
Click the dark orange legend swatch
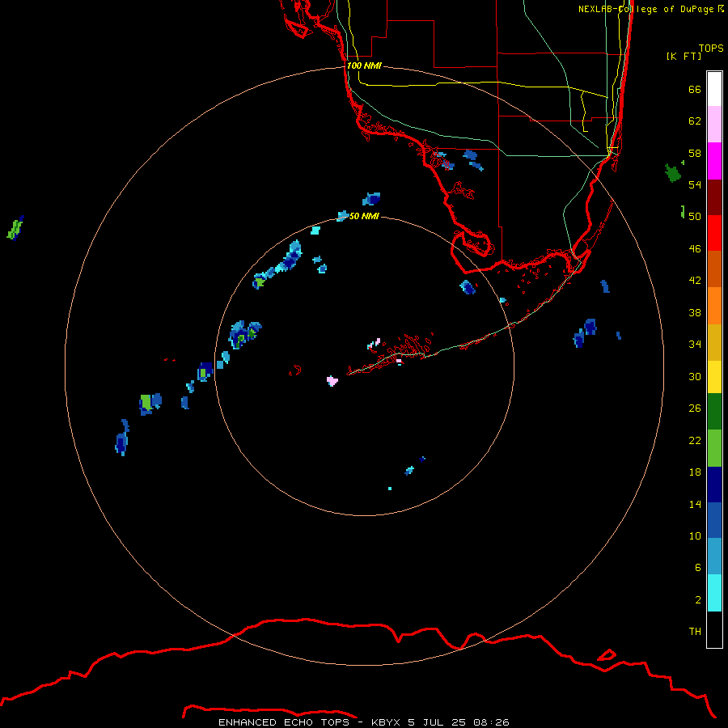click(x=714, y=269)
